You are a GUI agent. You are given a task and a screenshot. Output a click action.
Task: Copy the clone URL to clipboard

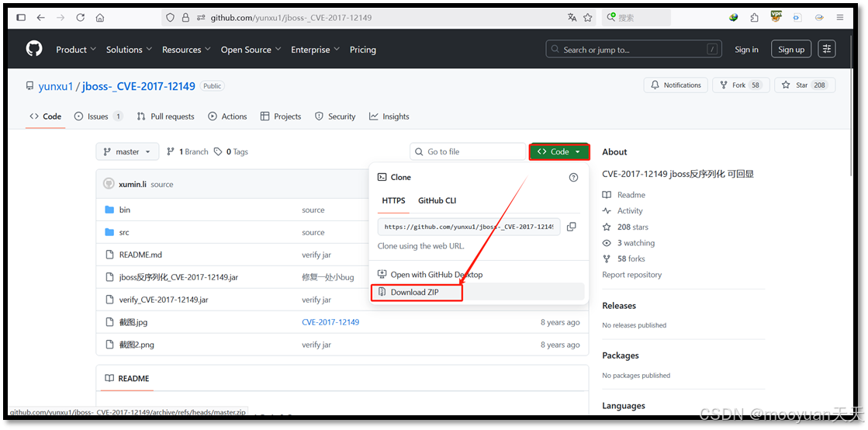pos(572,227)
